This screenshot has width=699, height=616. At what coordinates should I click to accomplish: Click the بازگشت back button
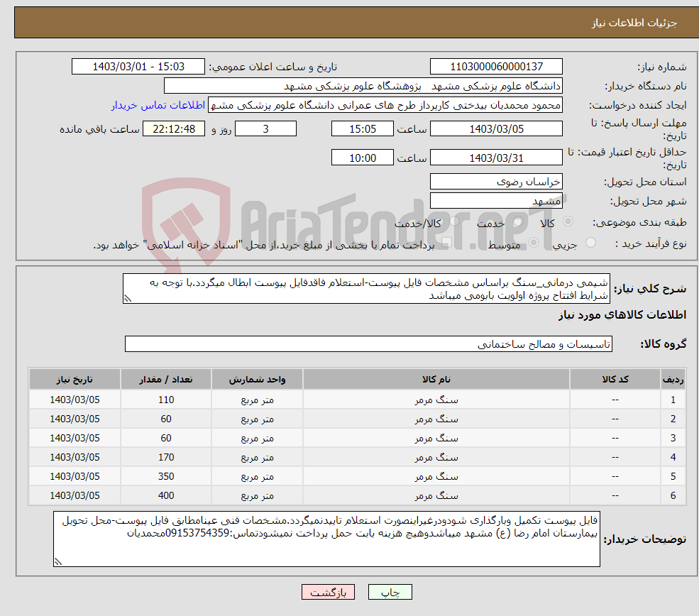coord(328,592)
